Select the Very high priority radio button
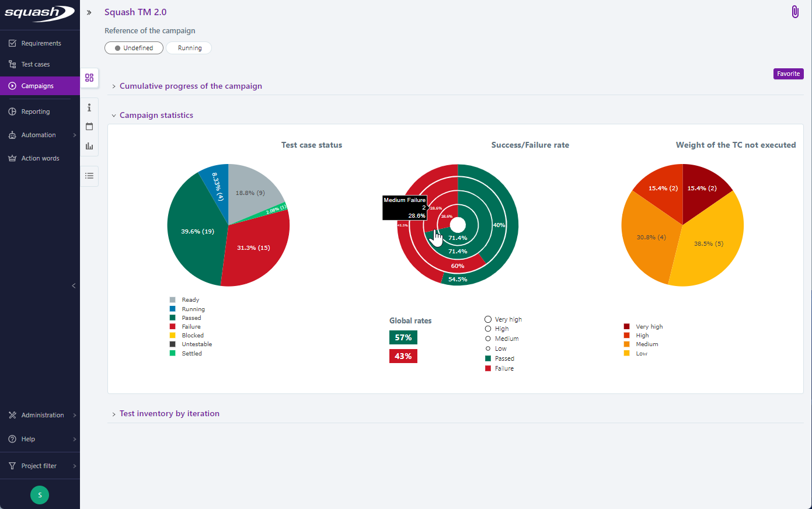812x509 pixels. click(x=487, y=319)
